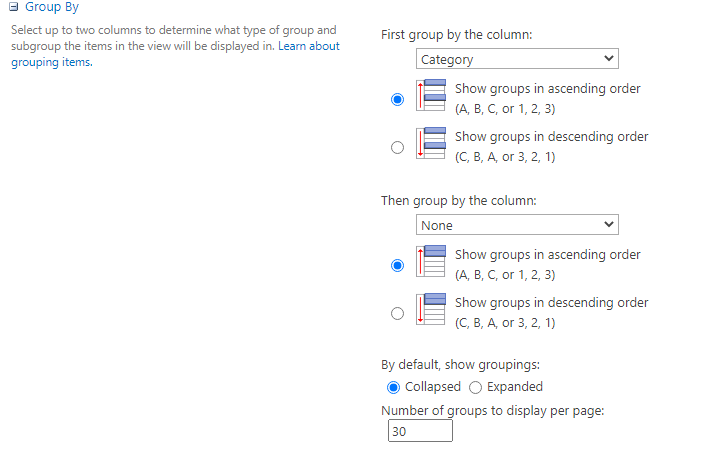Click first group ascending order icon
710x455 pixels.
tap(431, 95)
